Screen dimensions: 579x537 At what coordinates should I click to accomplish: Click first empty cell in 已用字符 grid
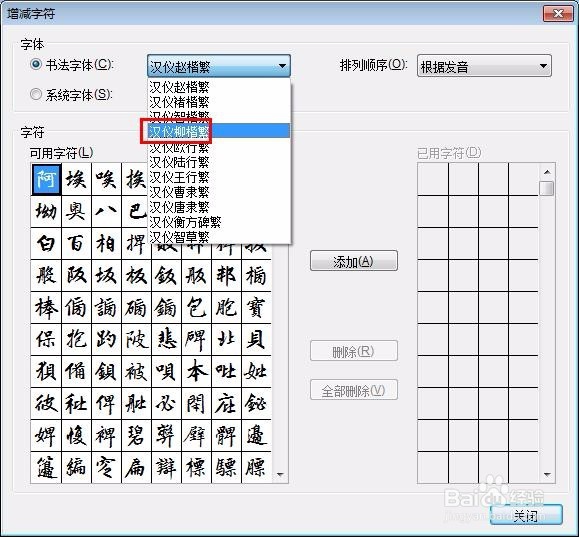pyautogui.click(x=433, y=179)
